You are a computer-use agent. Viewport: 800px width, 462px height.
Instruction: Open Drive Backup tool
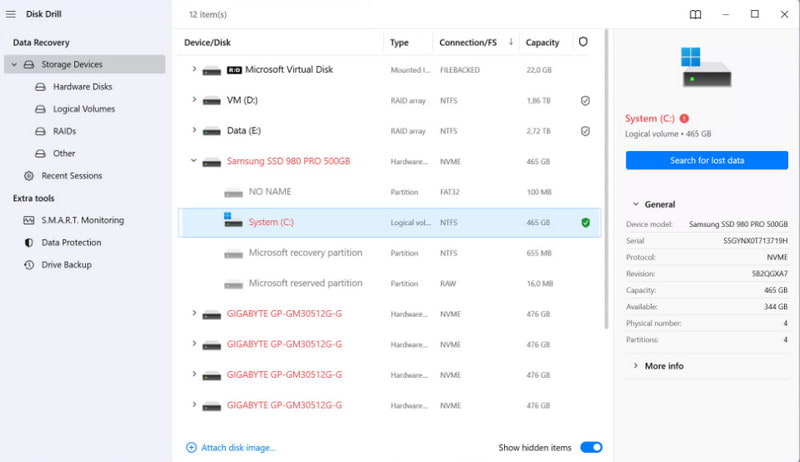[x=66, y=265]
